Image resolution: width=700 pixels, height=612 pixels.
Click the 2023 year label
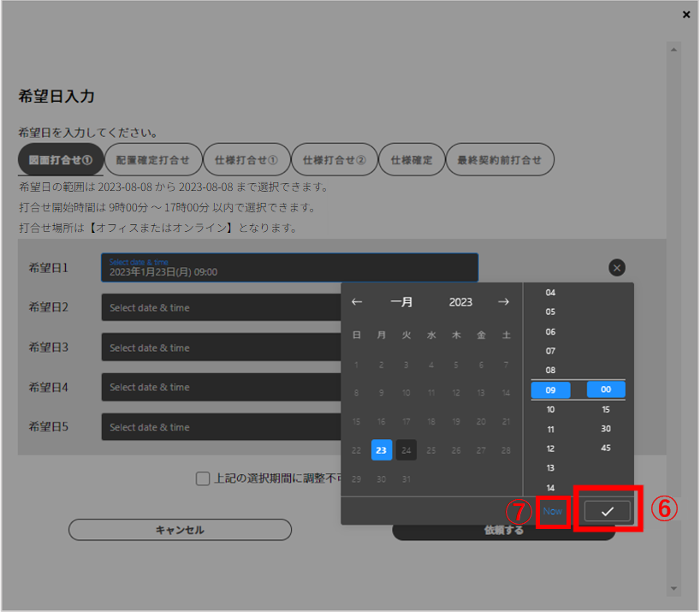[x=460, y=302]
